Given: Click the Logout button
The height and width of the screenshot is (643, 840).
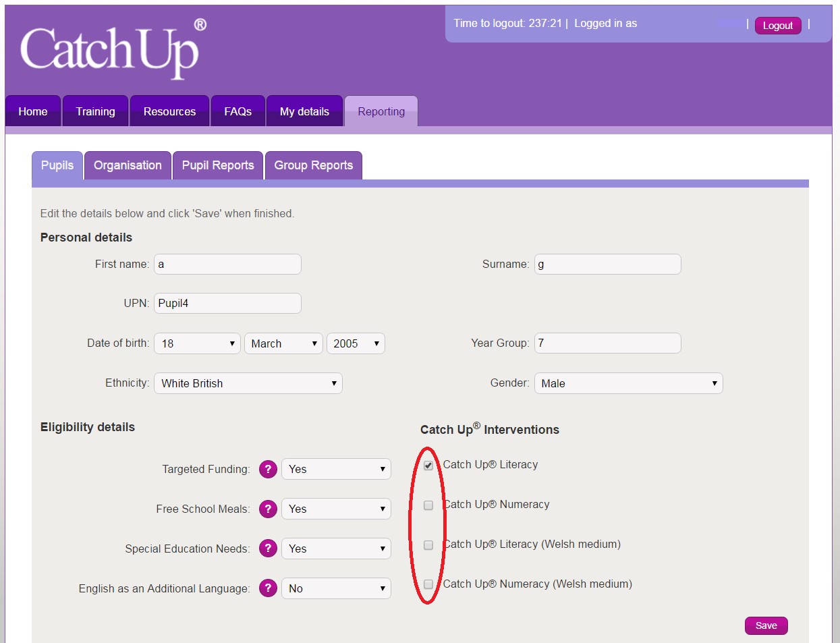Looking at the screenshot, I should click(777, 26).
